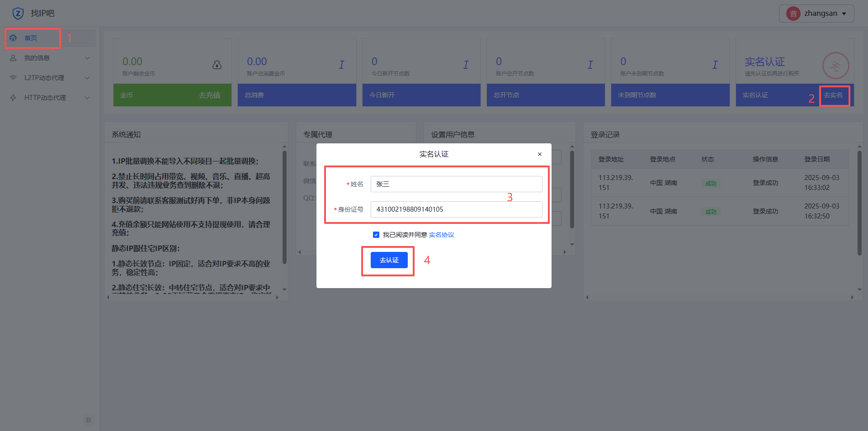Click scroll-down arrow in 系统通知 panel
Image resolution: width=868 pixels, height=431 pixels.
pyautogui.click(x=284, y=289)
